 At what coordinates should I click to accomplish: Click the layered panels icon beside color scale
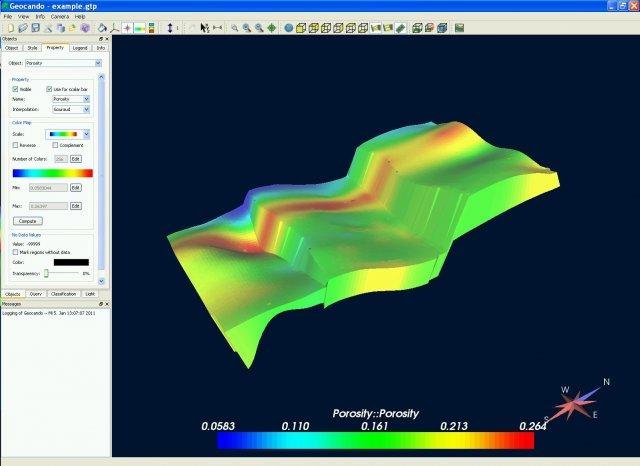(x=151, y=28)
